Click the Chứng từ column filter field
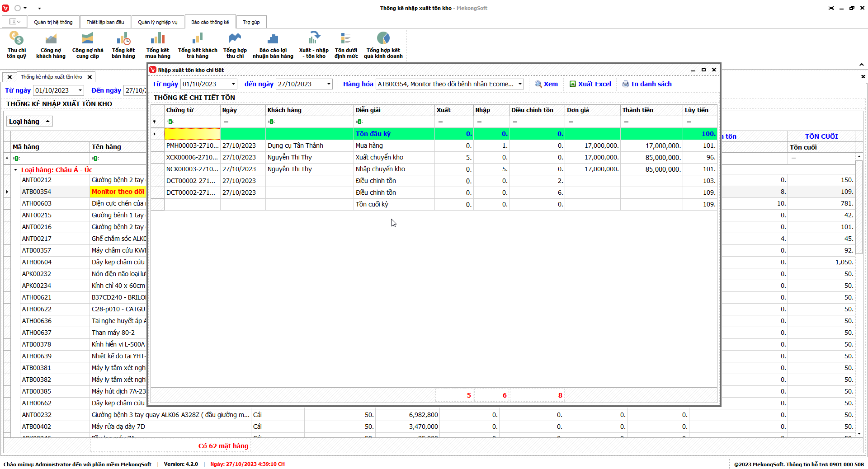Screen dimensions: 868x469 click(195, 122)
